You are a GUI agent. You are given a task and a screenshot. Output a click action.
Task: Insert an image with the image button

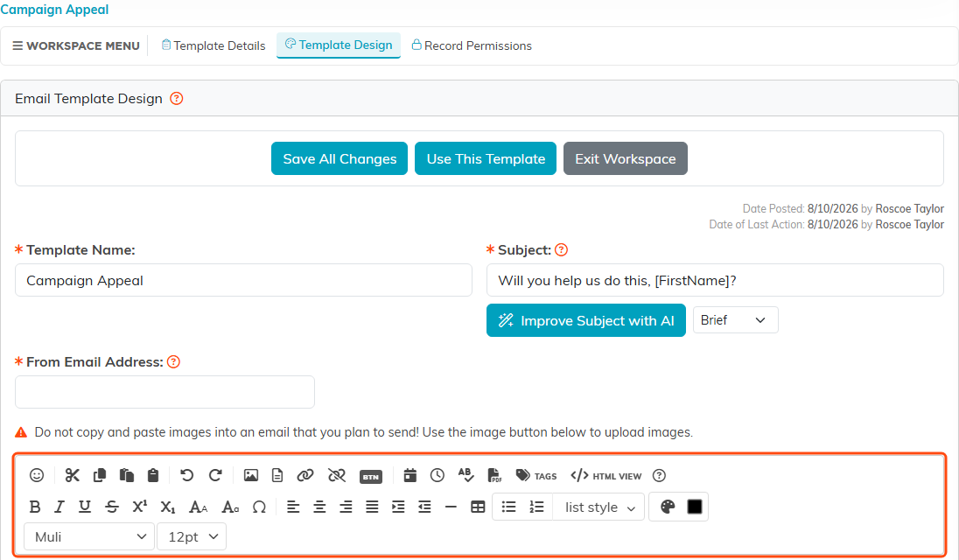pos(251,476)
